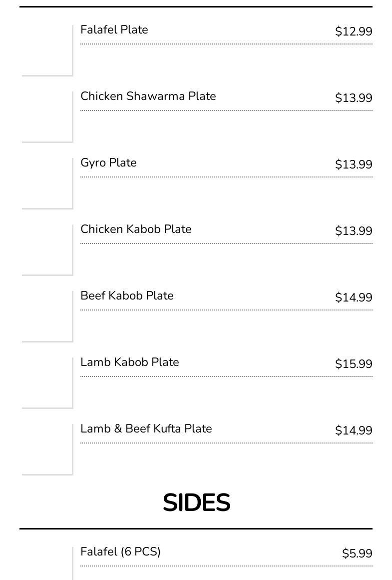392x580 pixels.
Task: Click the image placeholder beside Gyro Plate
Action: point(47,183)
